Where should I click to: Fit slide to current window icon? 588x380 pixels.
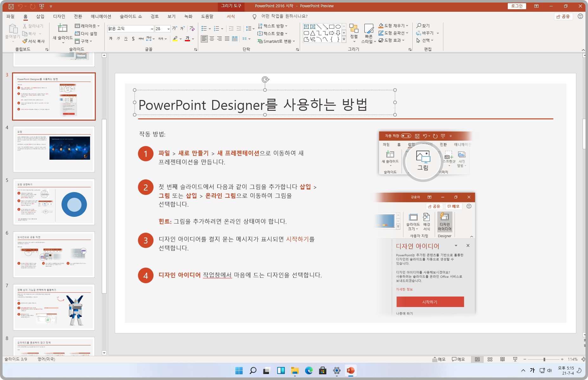coord(583,359)
